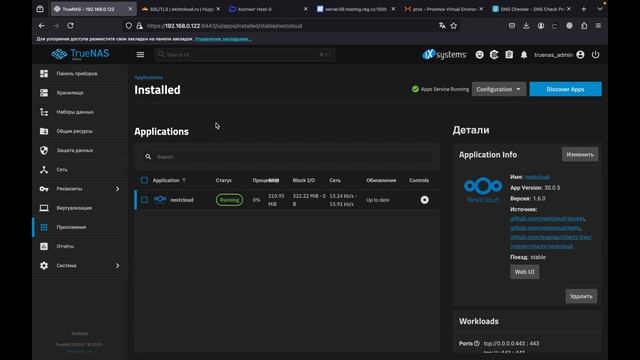Focus the top Search UI field
Screen dimensions: 640x360
coord(244,54)
